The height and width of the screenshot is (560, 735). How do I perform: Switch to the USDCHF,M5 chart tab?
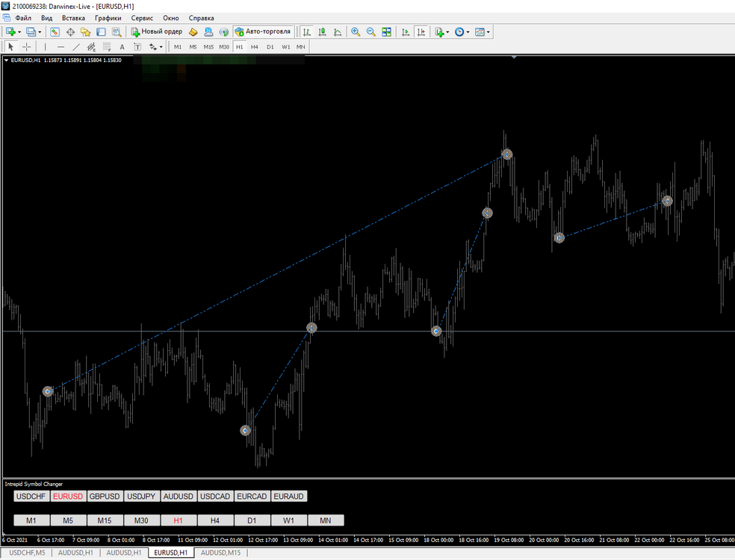tap(27, 553)
